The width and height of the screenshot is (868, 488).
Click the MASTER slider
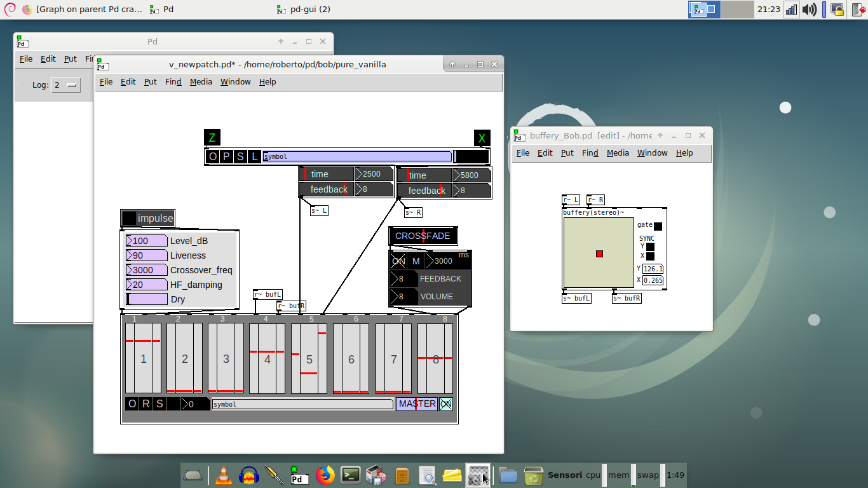(x=417, y=404)
